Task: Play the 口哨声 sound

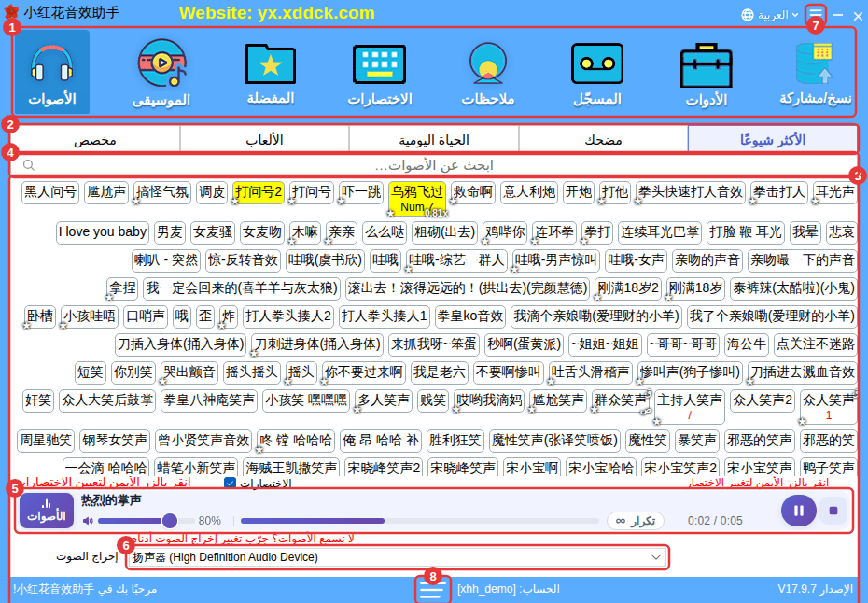Action: (x=146, y=316)
